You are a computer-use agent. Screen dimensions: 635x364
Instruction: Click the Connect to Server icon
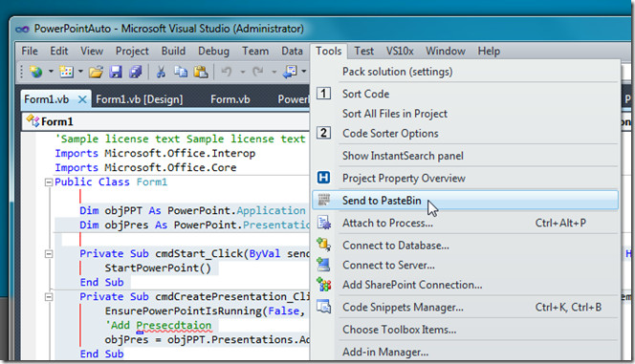[x=323, y=265]
